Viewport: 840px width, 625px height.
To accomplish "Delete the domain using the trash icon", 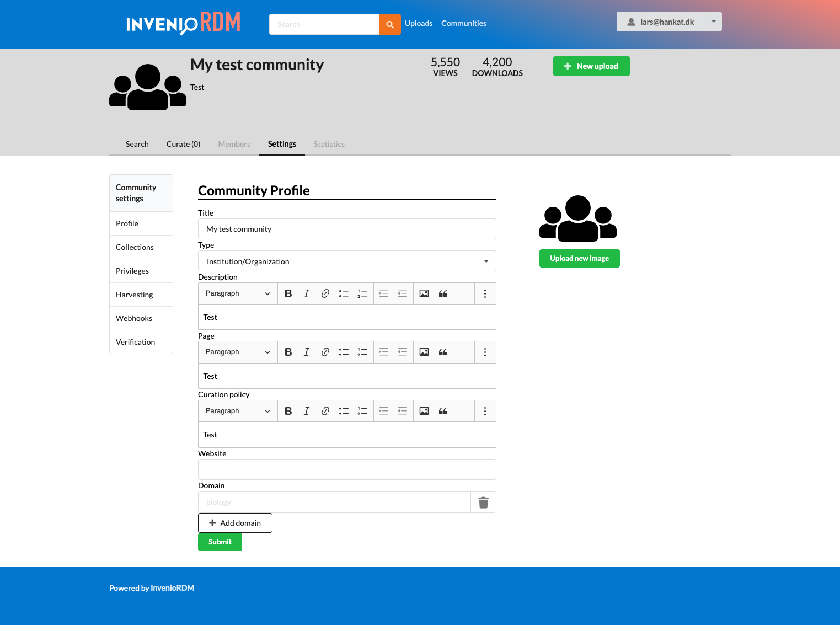I will point(483,502).
